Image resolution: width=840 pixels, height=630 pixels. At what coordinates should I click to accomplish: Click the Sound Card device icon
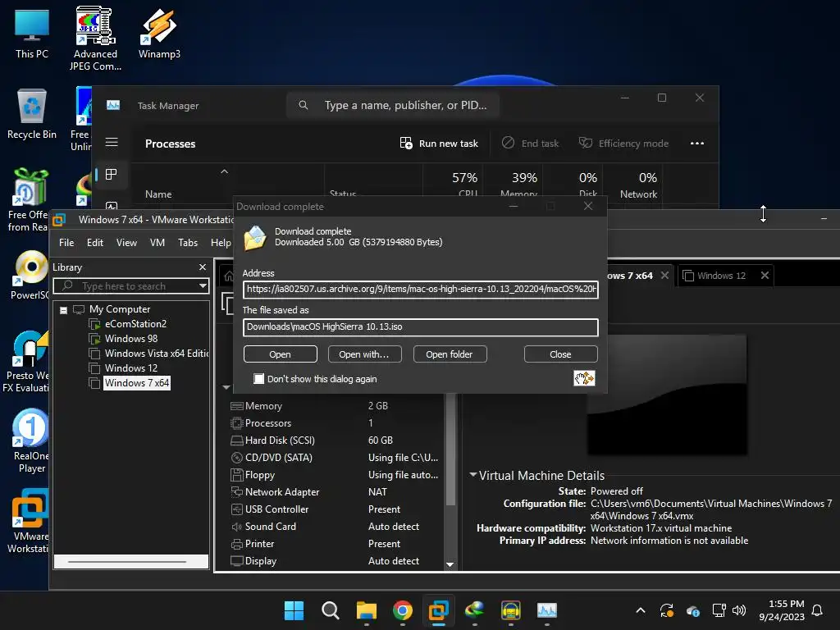[x=237, y=527]
